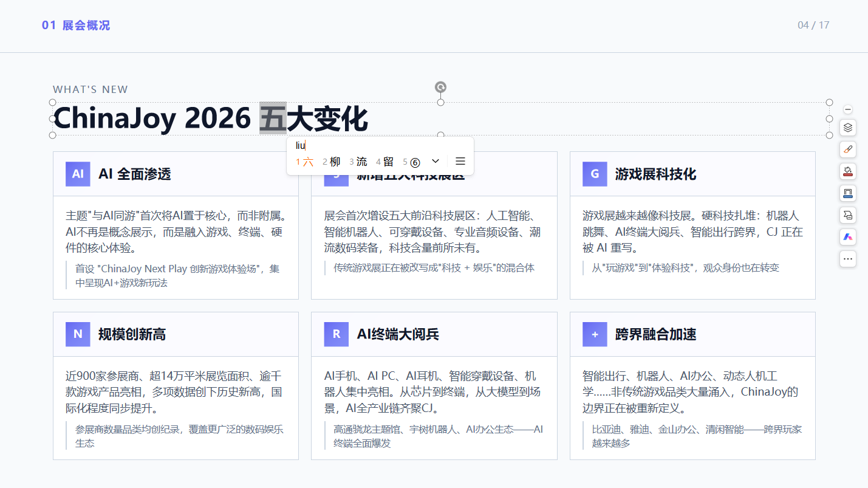Viewport: 868px width, 488px height.
Task: Open the IME candidate menu hamburger icon
Action: 460,161
